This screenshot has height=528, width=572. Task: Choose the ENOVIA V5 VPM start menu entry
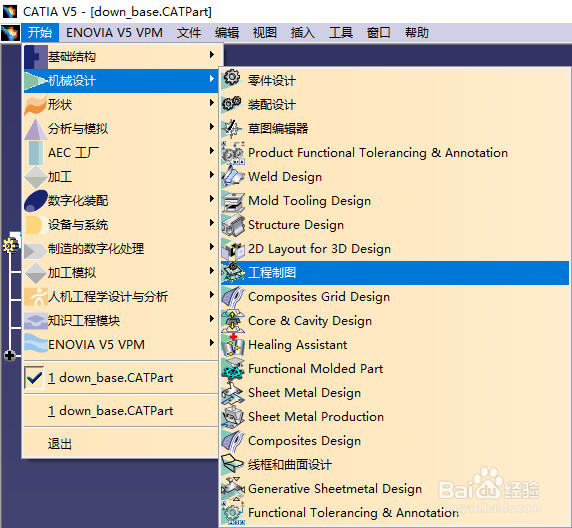121,344
